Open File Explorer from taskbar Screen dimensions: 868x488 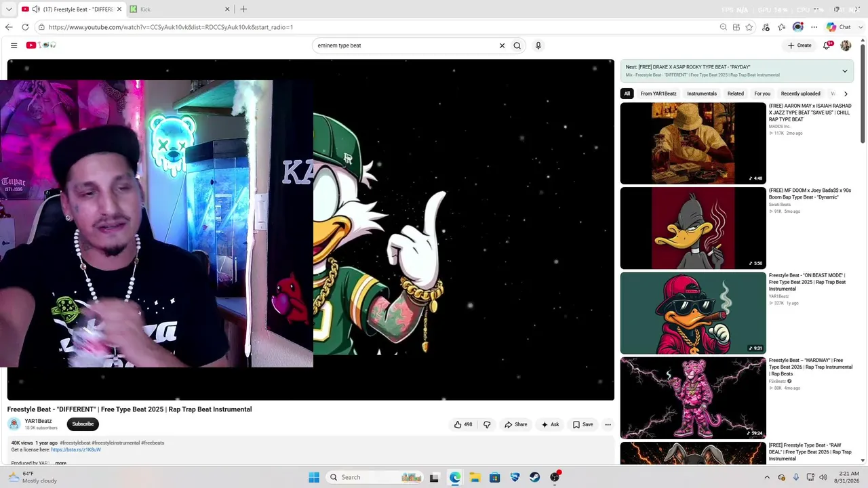(475, 477)
